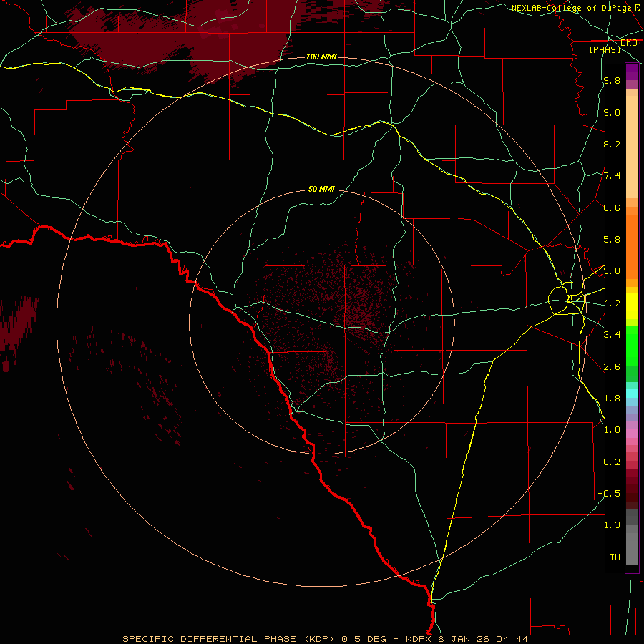Click the NEXLAB-College of DuPage credit text
The height and width of the screenshot is (644, 644).
(572, 8)
